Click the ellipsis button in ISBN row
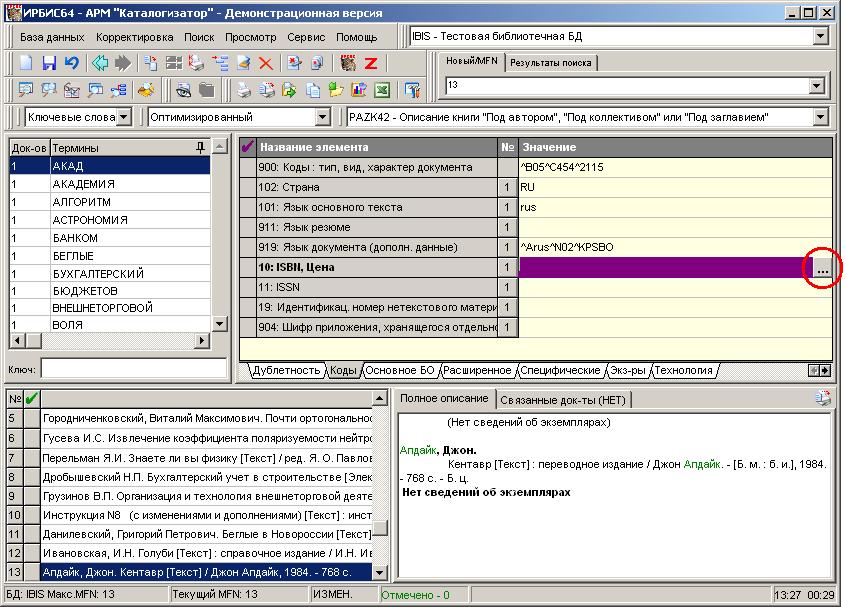This screenshot has height=607, width=846. 821,267
